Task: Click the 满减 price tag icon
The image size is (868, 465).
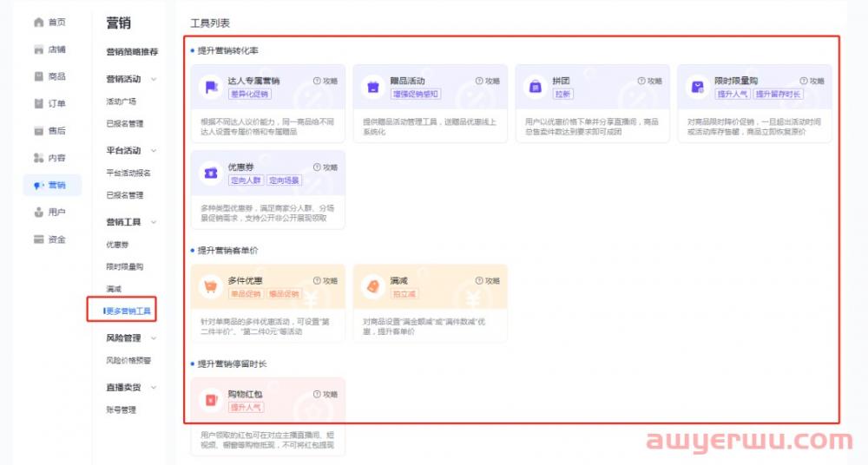Action: pyautogui.click(x=373, y=287)
